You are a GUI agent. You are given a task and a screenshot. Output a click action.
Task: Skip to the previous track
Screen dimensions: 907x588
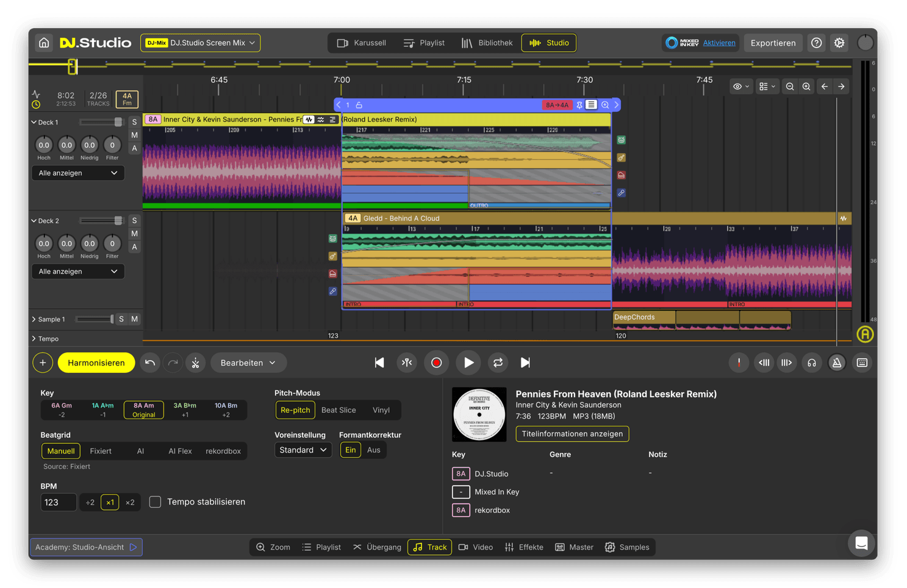tap(379, 363)
